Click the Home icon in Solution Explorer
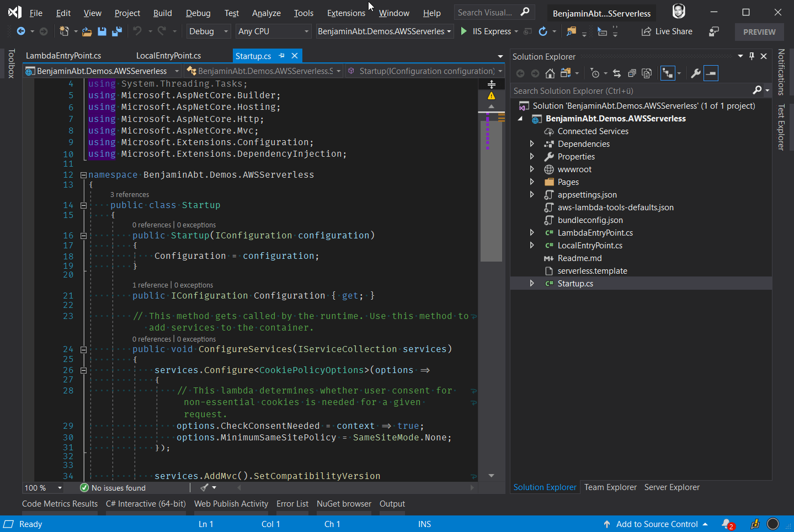 point(550,73)
